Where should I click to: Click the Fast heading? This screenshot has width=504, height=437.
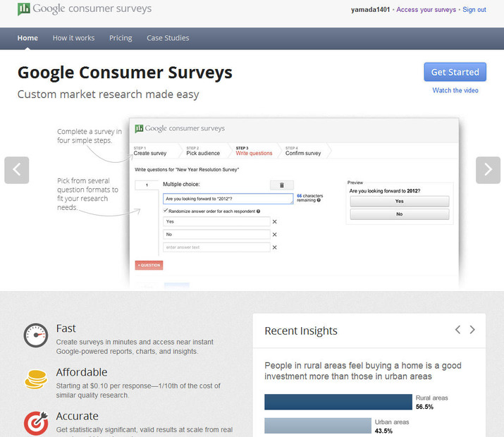[66, 328]
